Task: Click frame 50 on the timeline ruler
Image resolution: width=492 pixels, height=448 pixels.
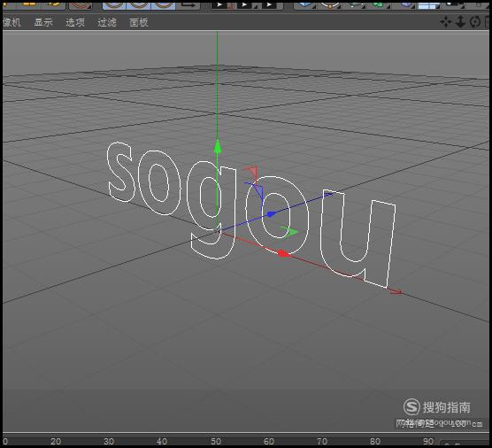Action: point(216,441)
